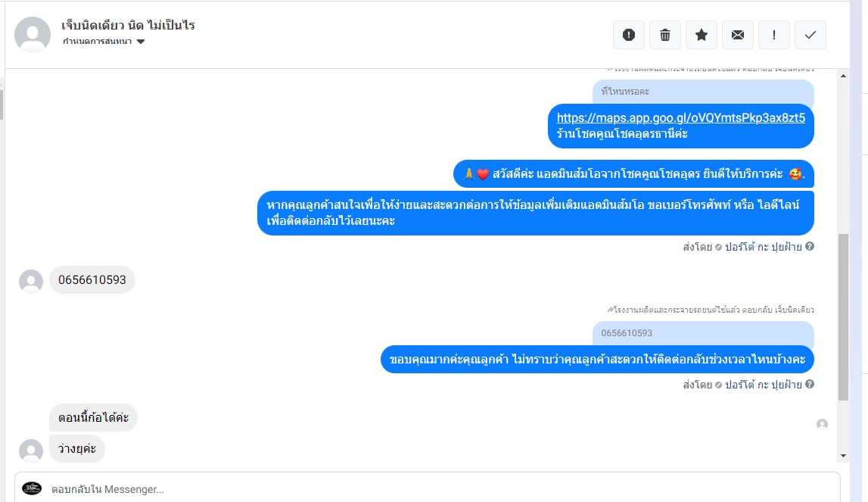The height and width of the screenshot is (502, 868).
Task: Flag conversation with the exclamation-mark follow-up icon
Action: coord(774,35)
